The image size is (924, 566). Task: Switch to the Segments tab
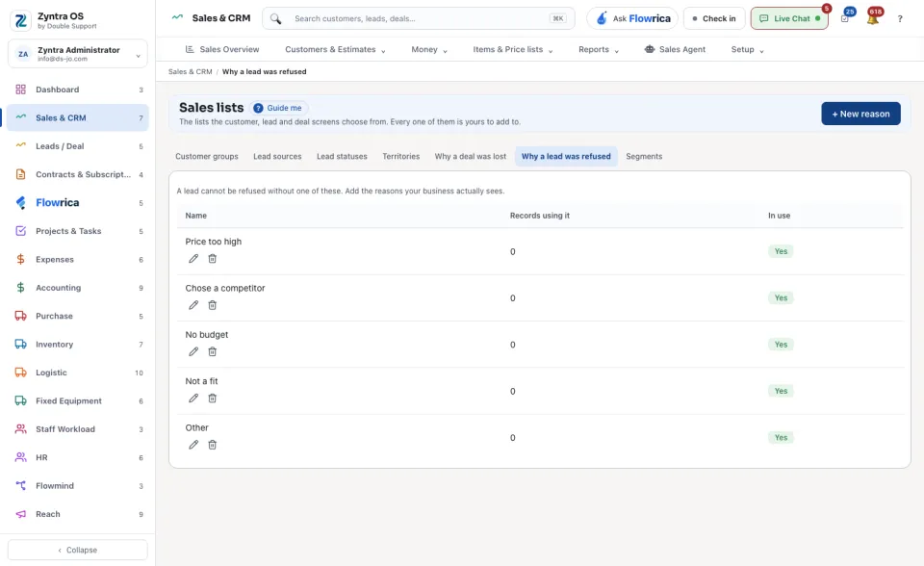point(644,156)
